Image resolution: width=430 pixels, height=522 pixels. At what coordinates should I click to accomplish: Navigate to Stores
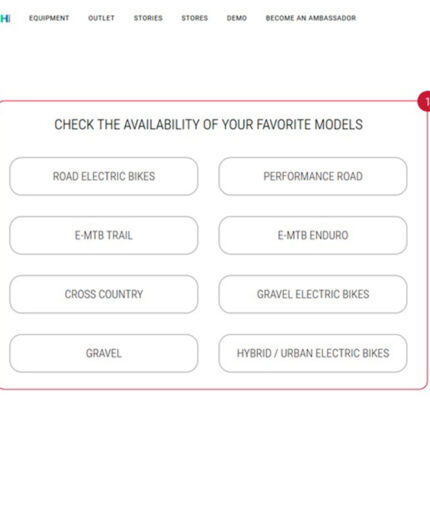coord(195,18)
